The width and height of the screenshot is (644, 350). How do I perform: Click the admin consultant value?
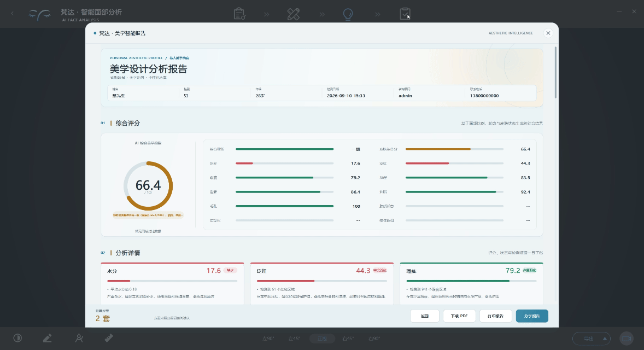tap(406, 96)
